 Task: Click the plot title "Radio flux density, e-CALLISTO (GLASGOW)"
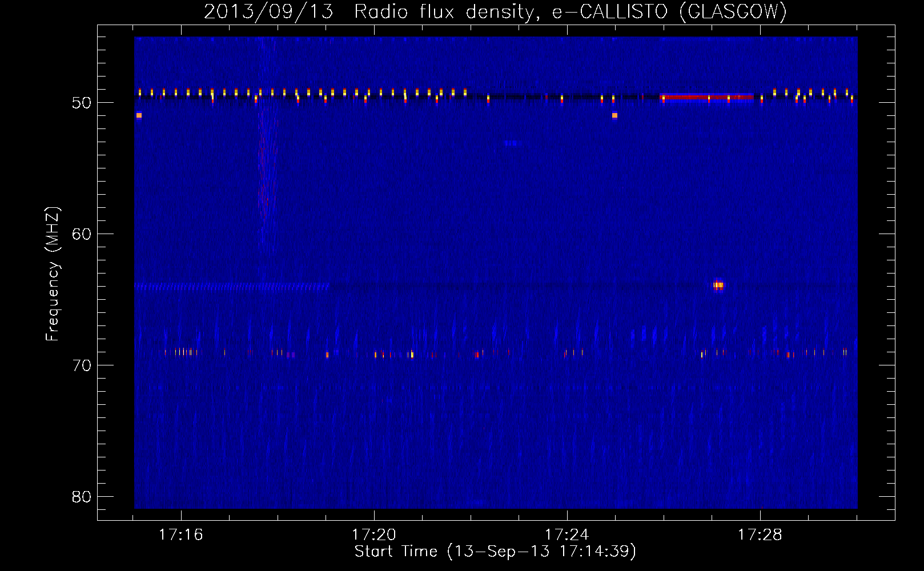[x=571, y=11]
